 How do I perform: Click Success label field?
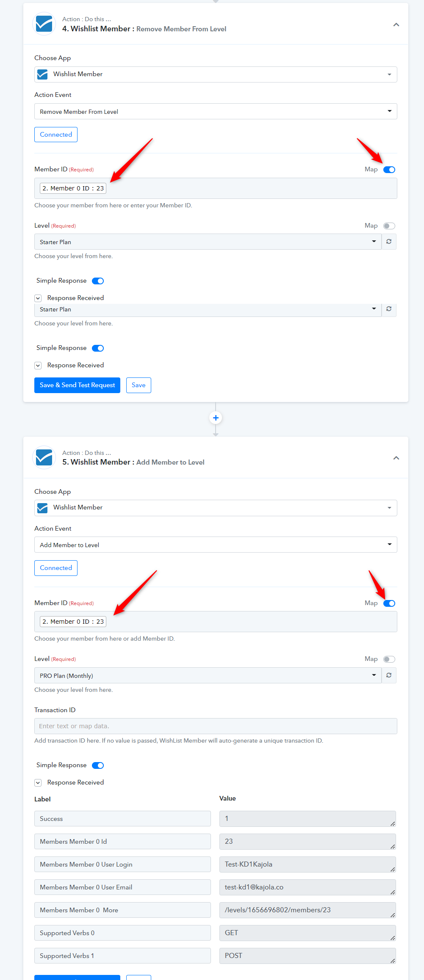coord(122,819)
